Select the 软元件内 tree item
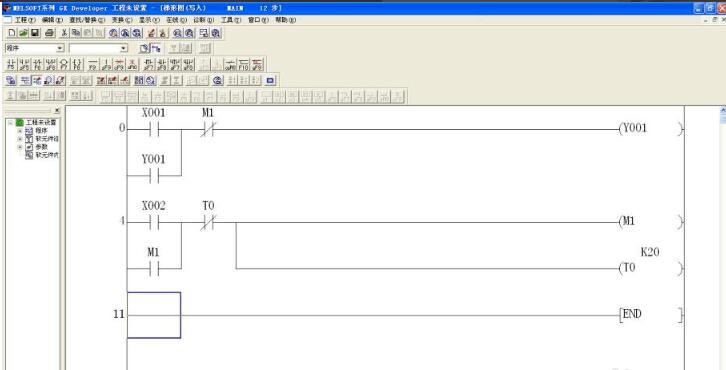The height and width of the screenshot is (370, 726). tap(47, 155)
